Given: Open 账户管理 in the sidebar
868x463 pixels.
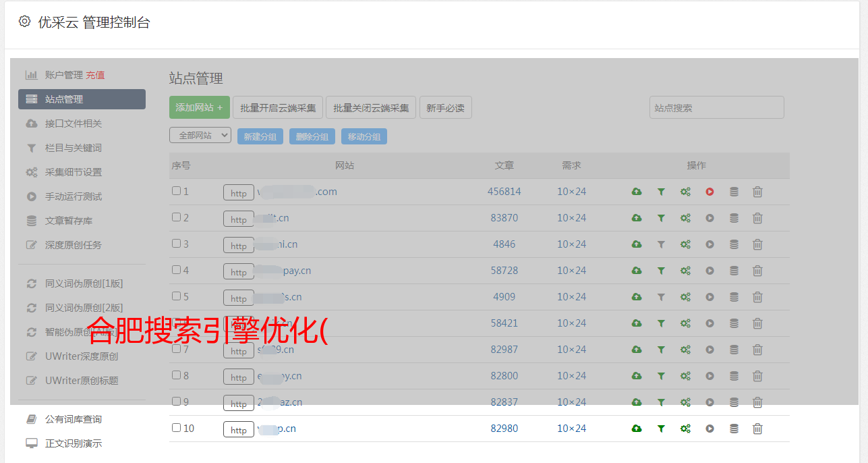Looking at the screenshot, I should (64, 75).
